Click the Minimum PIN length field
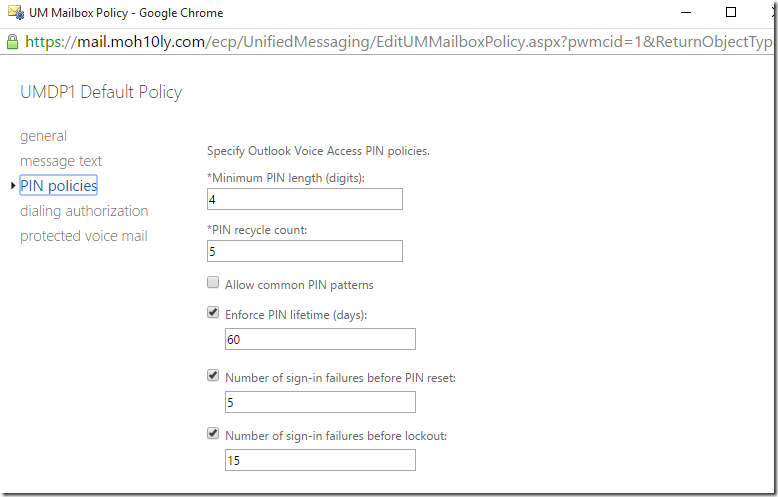 [305, 199]
